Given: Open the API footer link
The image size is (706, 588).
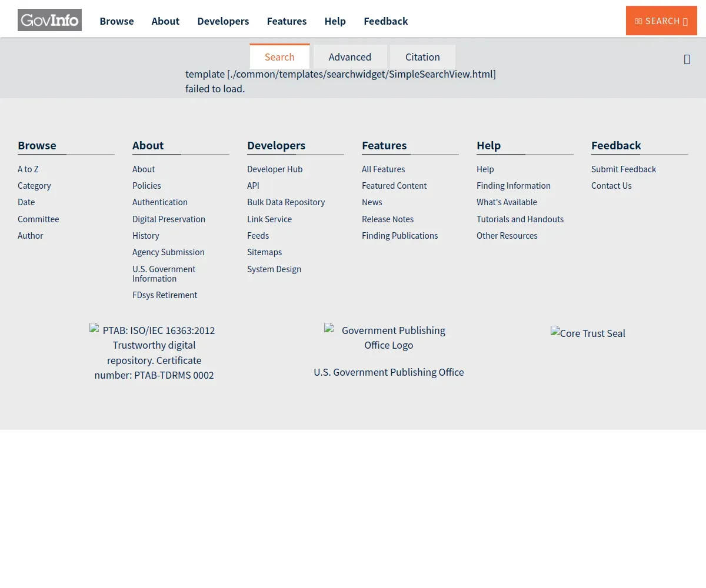Looking at the screenshot, I should (253, 186).
